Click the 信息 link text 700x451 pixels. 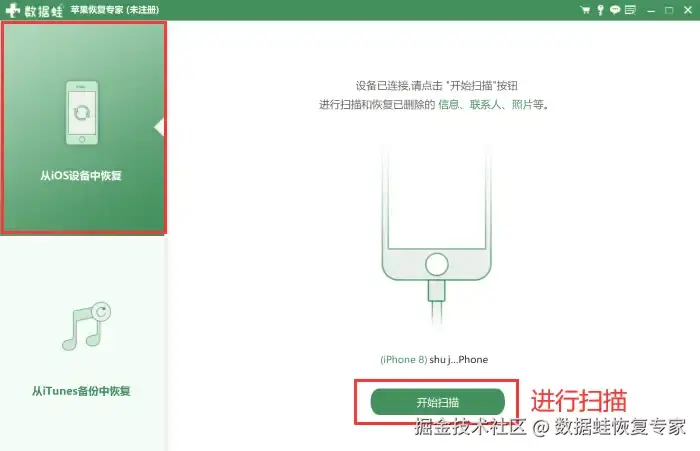(x=448, y=104)
